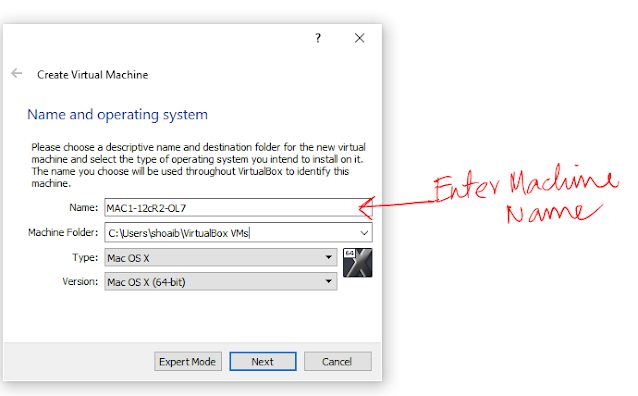Expand the Machine Folder dropdown arrow
The image size is (638, 396).
[x=364, y=233]
